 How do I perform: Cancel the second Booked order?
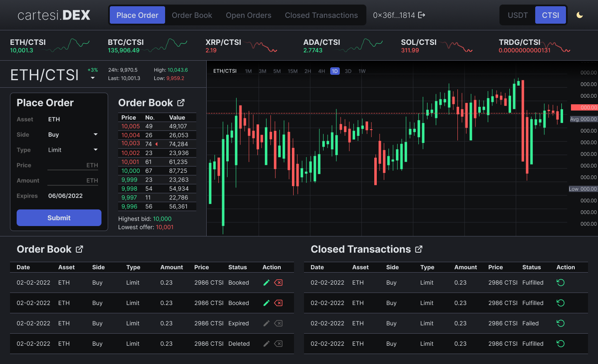[279, 303]
